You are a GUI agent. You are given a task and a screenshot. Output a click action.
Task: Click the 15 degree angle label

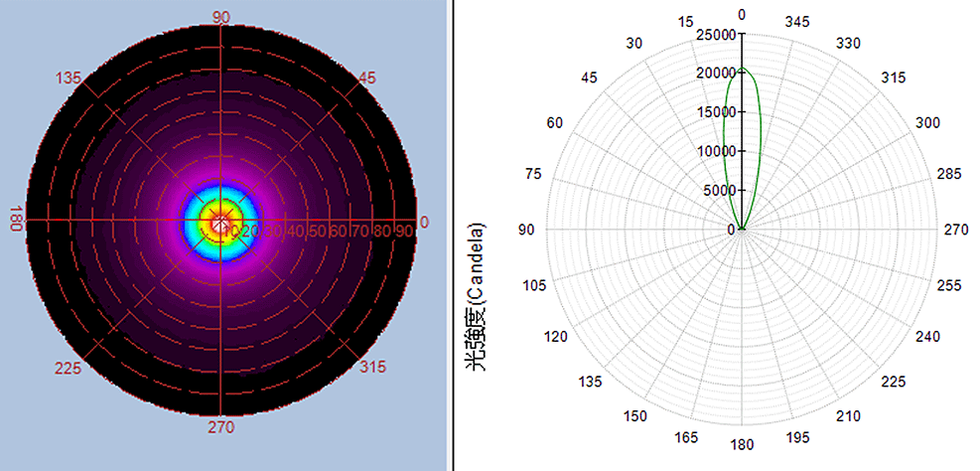coord(685,22)
